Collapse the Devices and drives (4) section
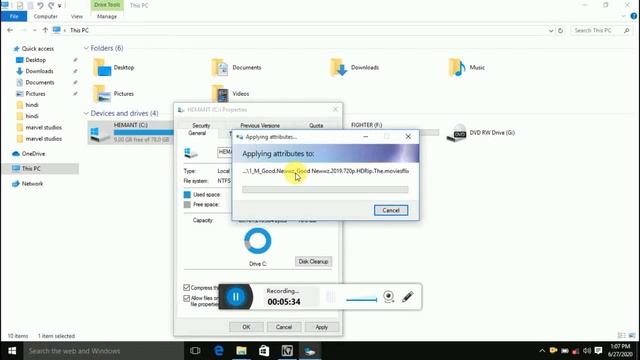The image size is (640, 360). coord(86,113)
